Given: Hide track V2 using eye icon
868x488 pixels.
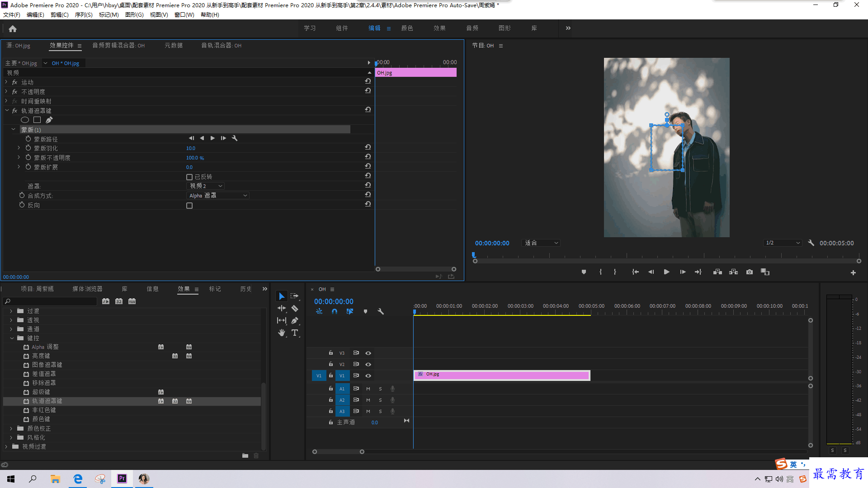Looking at the screenshot, I should 368,364.
